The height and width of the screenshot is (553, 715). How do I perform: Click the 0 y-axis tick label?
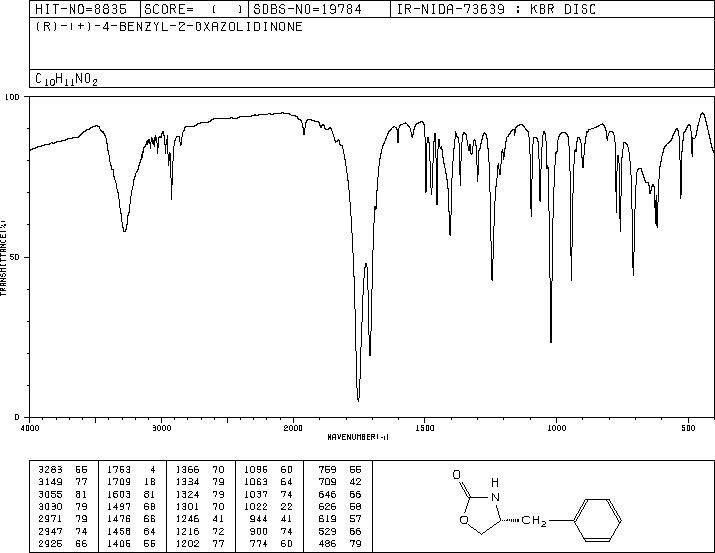(17, 417)
